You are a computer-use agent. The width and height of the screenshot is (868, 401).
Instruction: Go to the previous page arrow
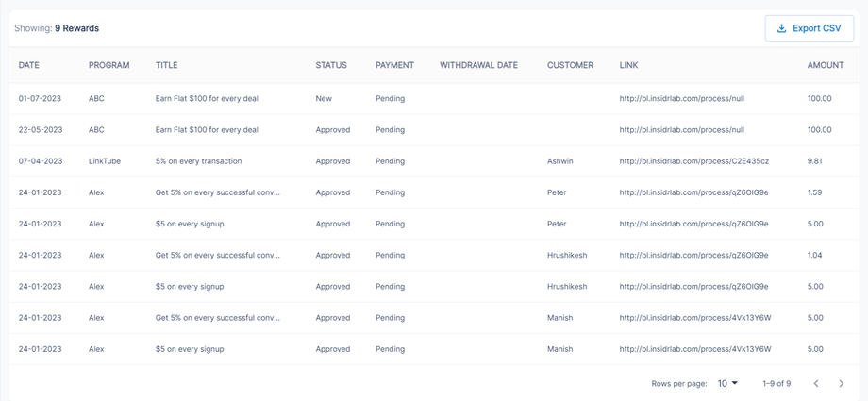[x=816, y=384]
